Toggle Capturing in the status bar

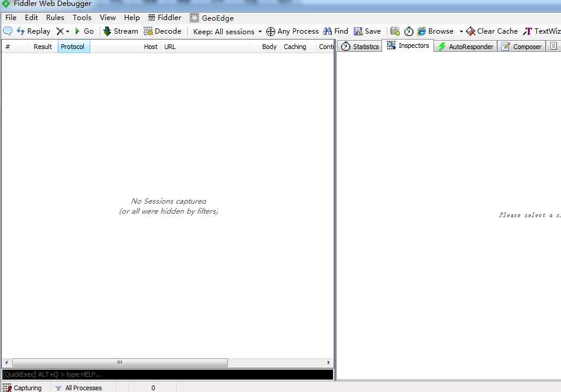(x=22, y=388)
